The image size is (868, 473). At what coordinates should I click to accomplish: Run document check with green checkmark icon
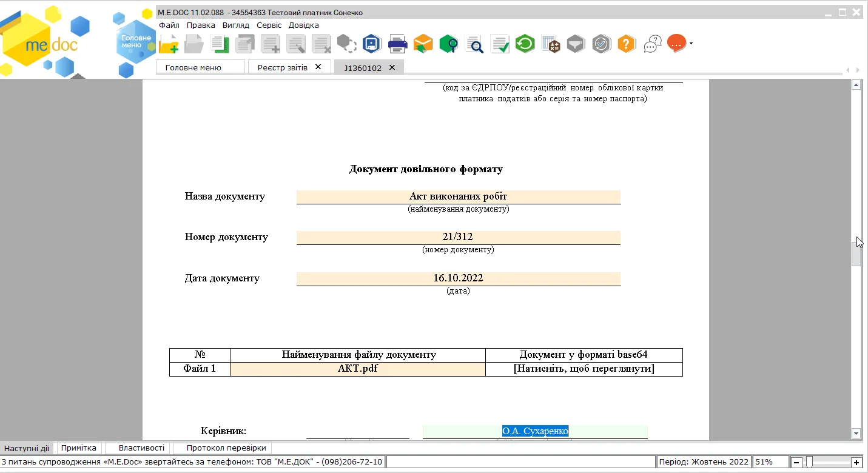click(500, 44)
